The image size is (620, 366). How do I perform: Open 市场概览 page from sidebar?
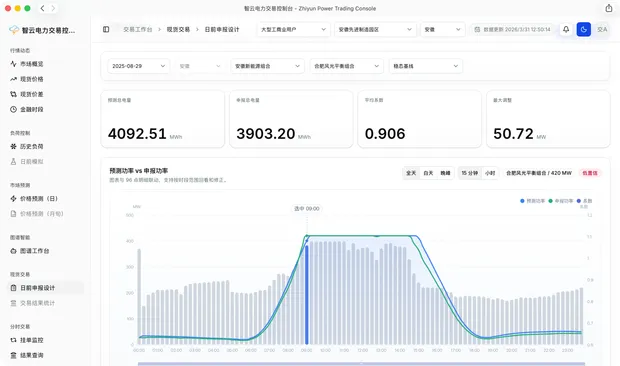[x=45, y=64]
